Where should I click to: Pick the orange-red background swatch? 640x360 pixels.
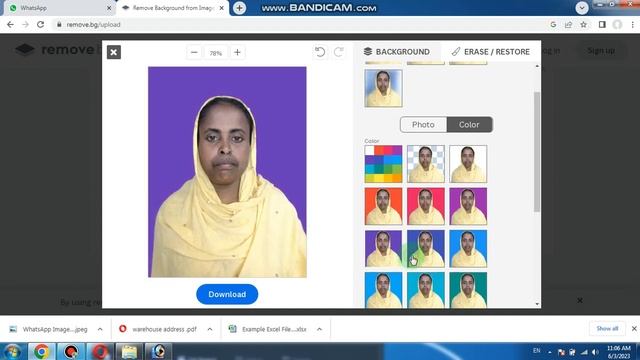click(383, 206)
